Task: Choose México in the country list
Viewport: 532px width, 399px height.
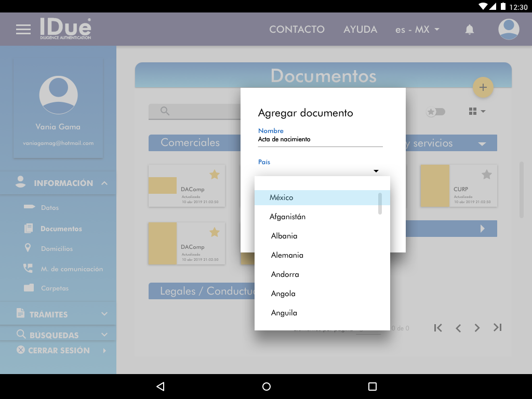Action: coord(281,197)
